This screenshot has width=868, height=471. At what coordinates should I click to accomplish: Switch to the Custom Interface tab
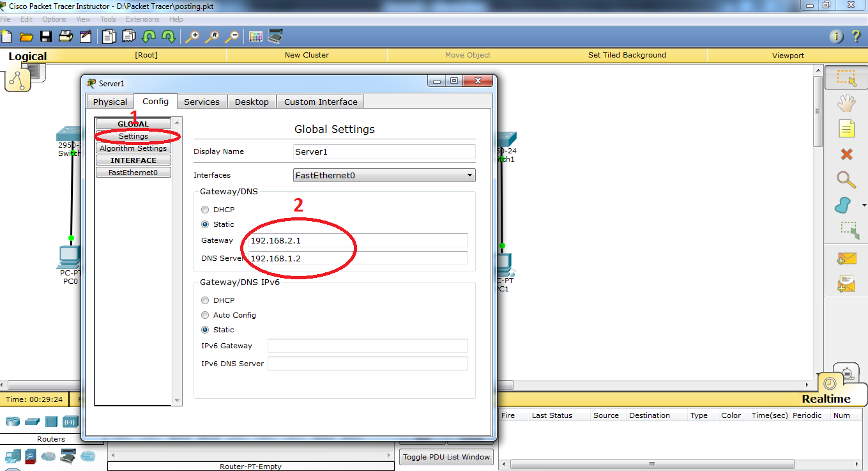[x=321, y=102]
